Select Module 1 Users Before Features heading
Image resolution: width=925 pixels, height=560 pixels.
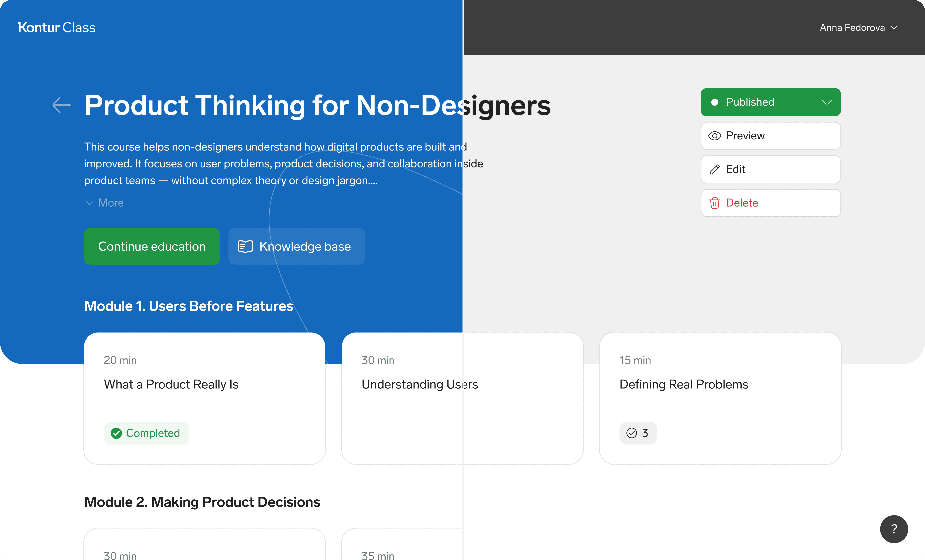click(189, 306)
